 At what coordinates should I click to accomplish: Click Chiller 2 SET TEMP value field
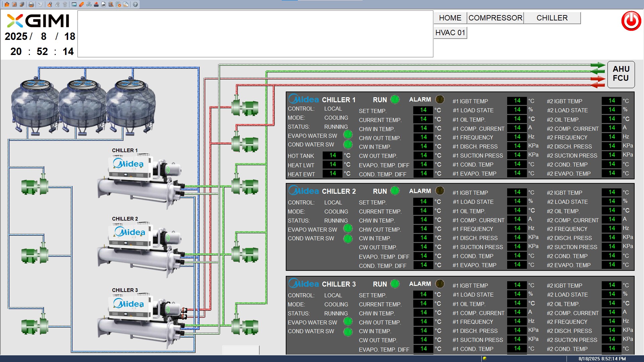(x=423, y=201)
